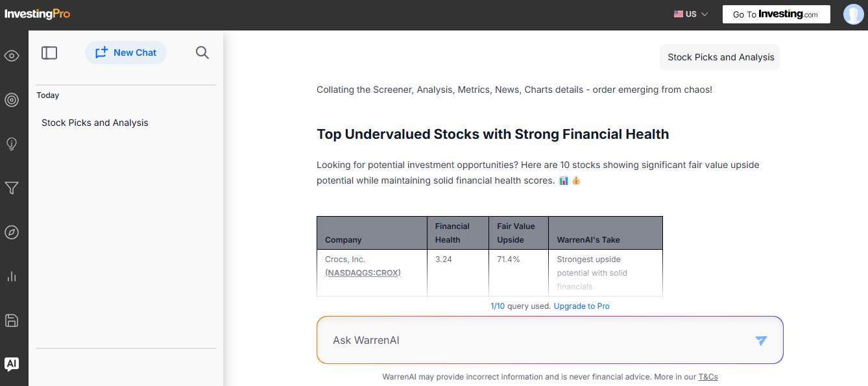
Task: Click the search chats magnifier icon
Action: tap(202, 53)
